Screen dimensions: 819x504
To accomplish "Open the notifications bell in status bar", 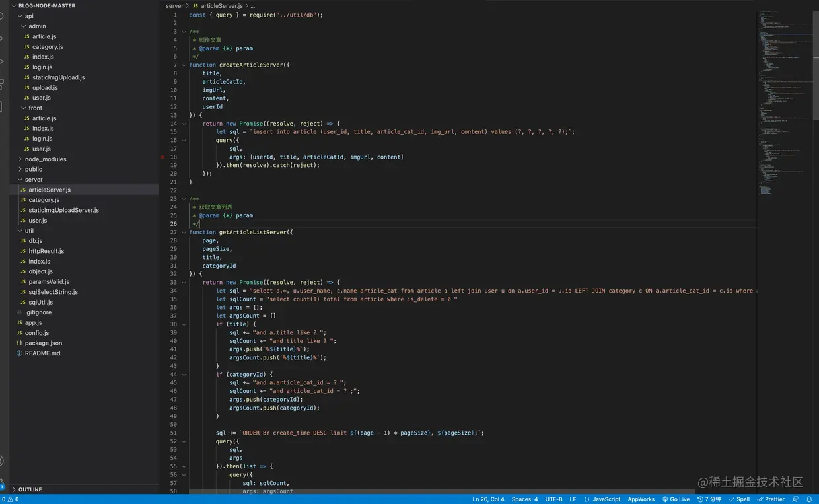I will 809,499.
